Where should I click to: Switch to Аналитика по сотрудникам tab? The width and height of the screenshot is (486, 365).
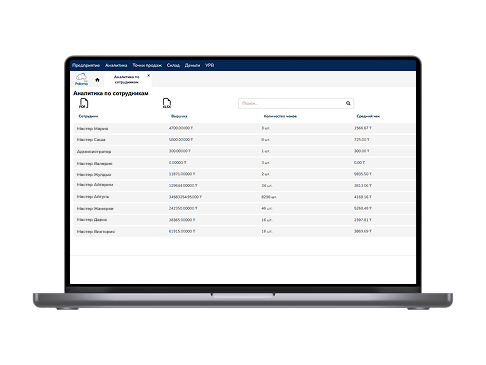pyautogui.click(x=127, y=79)
